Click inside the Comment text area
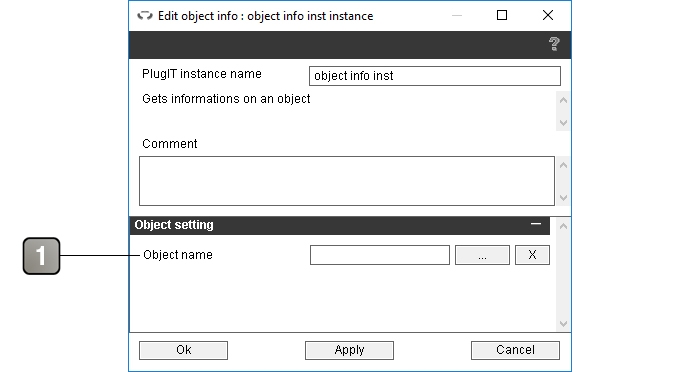The height and width of the screenshot is (372, 700). point(347,181)
